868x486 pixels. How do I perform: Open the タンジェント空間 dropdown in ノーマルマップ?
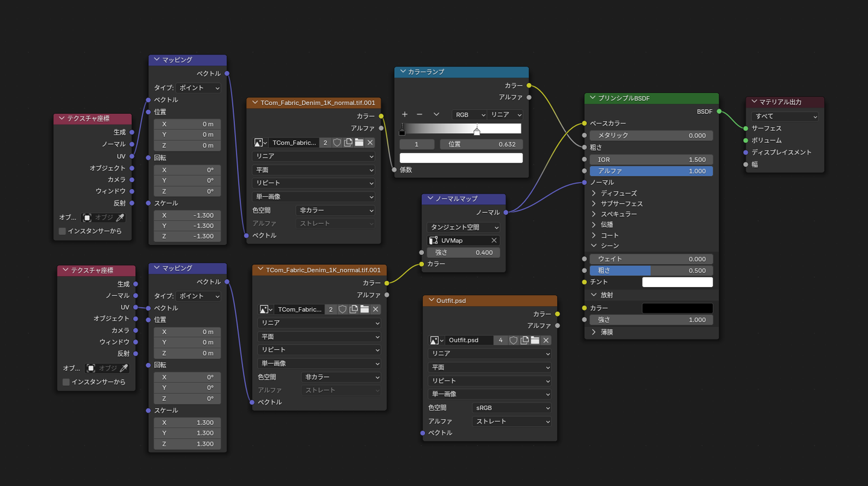tap(464, 228)
